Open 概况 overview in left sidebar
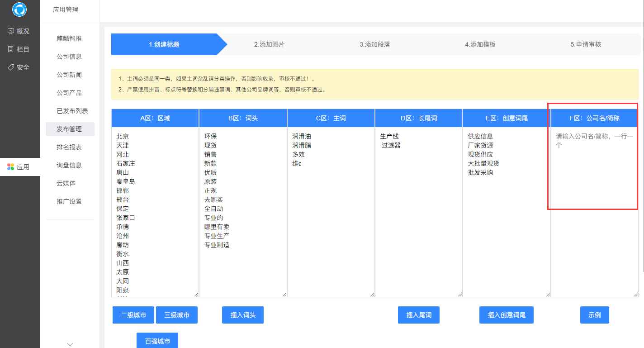This screenshot has height=348, width=644. coord(19,31)
